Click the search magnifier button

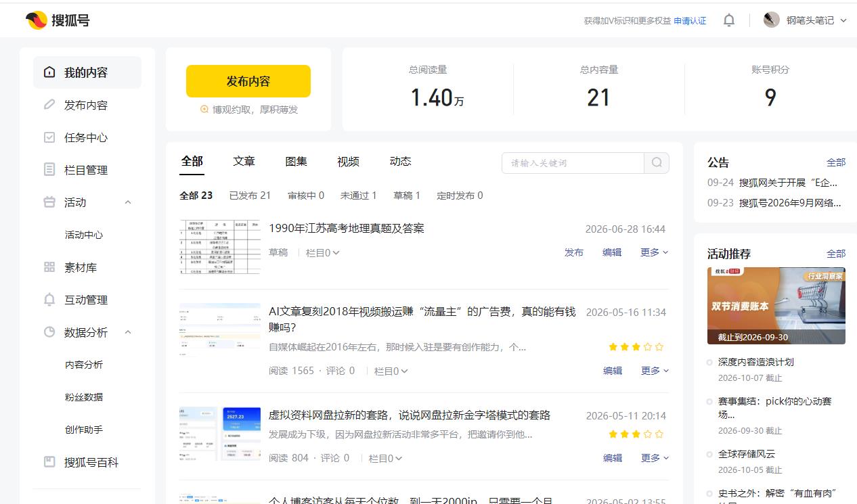pos(657,163)
